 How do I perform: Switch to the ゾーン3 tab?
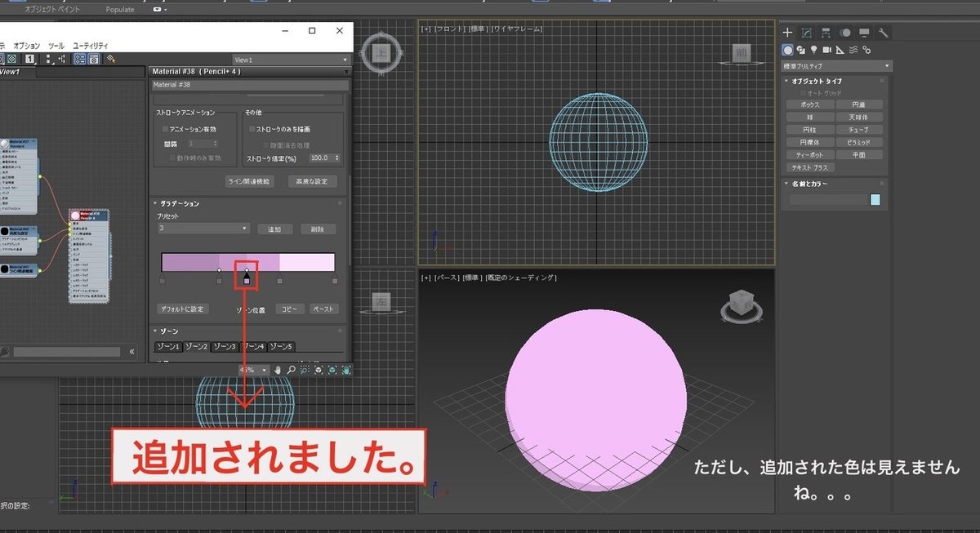224,347
